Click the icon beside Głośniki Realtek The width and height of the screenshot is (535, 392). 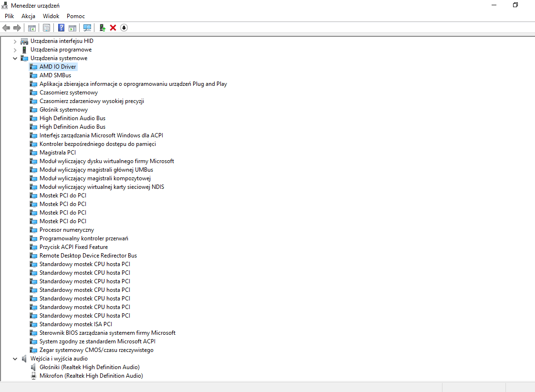coord(33,367)
